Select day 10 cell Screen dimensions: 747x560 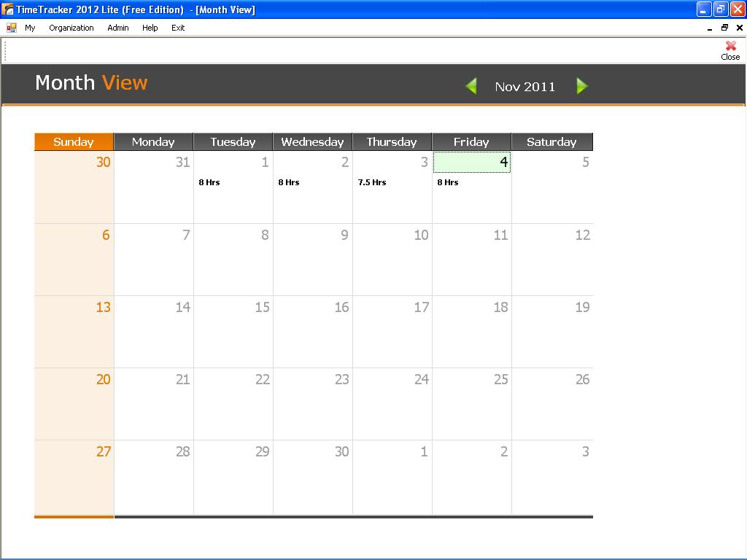(392, 260)
